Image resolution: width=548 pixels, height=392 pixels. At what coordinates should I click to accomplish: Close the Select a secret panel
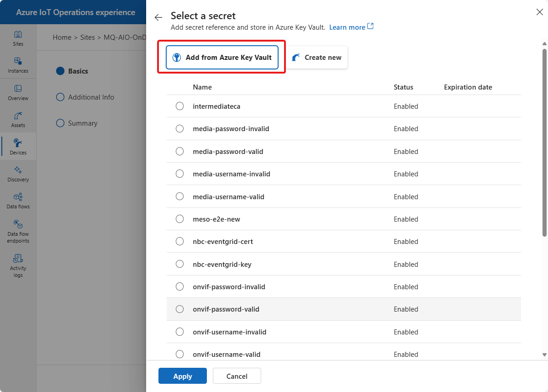(539, 12)
